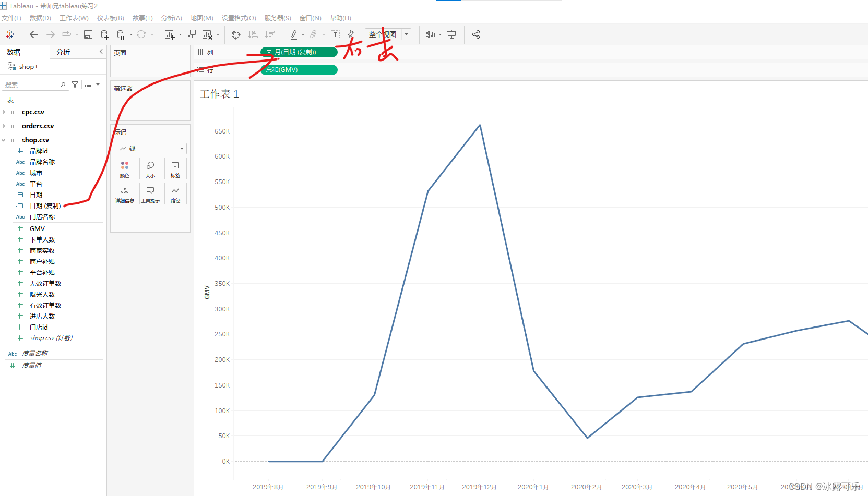
Task: Select the 日期 (复制) field
Action: [x=45, y=206]
